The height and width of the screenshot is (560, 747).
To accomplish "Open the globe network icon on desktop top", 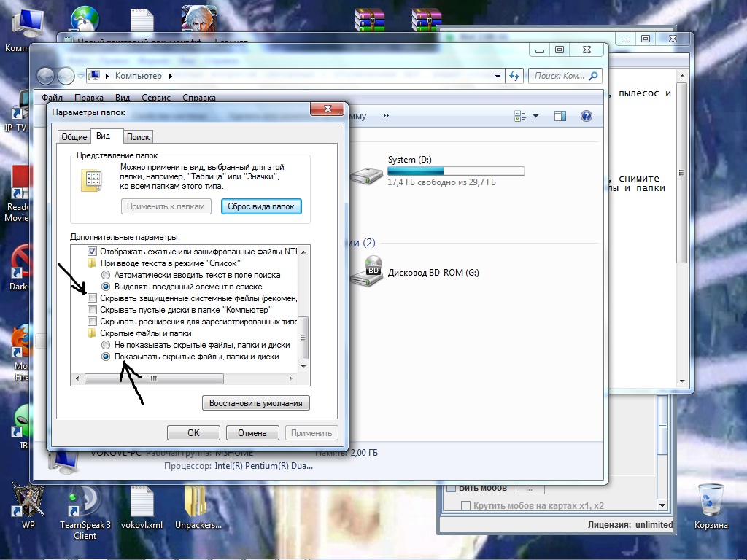I will click(x=85, y=20).
